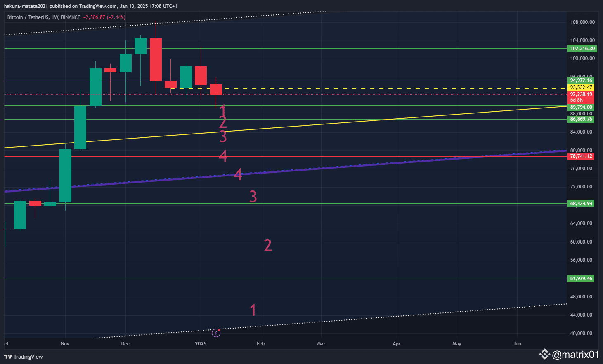
Task: Click the Feb label on the time axis
Action: [x=260, y=343]
